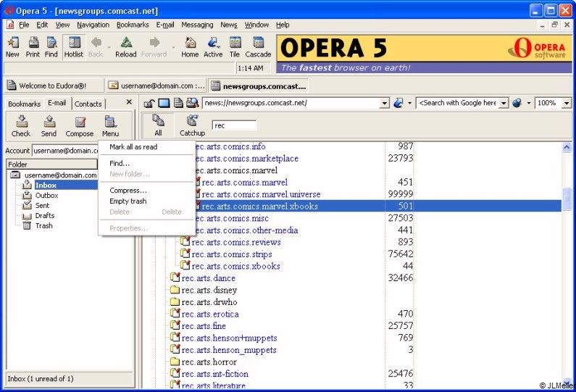This screenshot has height=392, width=576.
Task: Click the Account field
Action: tap(65, 151)
